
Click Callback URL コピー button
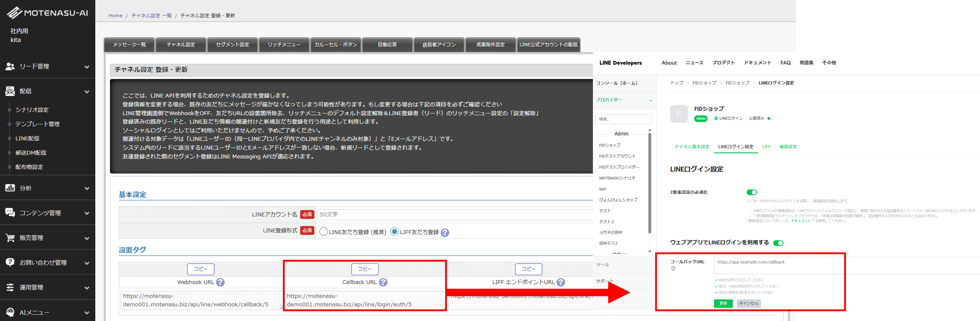[x=364, y=269]
